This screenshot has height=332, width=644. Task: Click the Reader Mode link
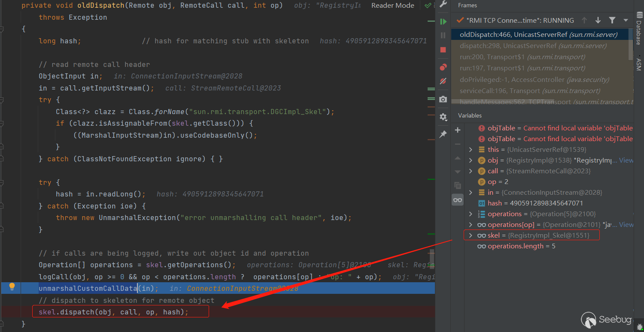[x=393, y=6]
